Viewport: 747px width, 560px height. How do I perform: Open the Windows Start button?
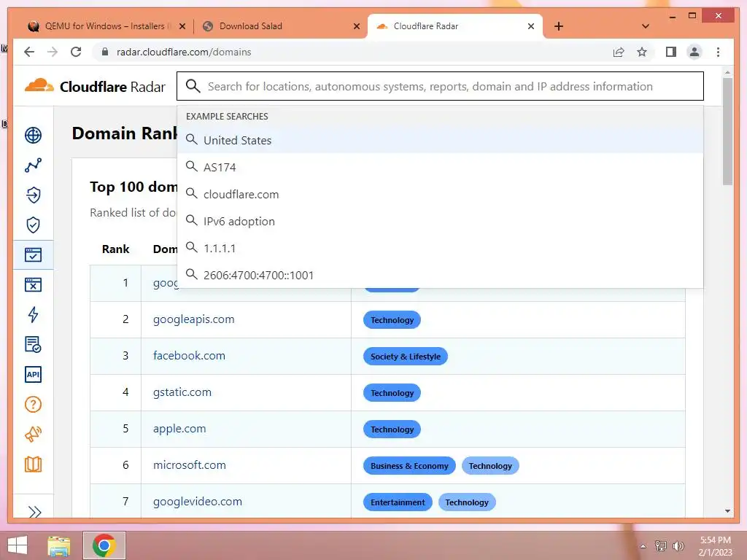(x=18, y=545)
